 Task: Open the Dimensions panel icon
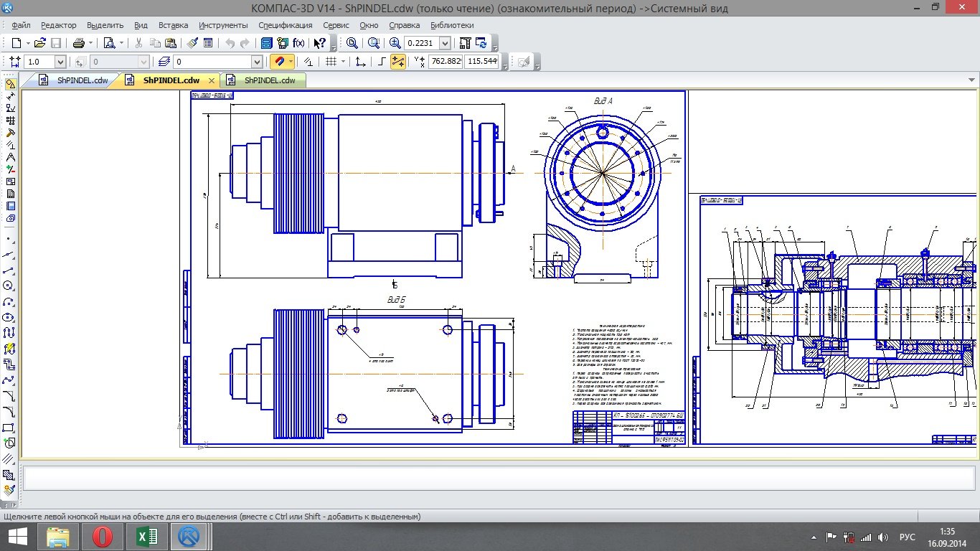(x=9, y=95)
